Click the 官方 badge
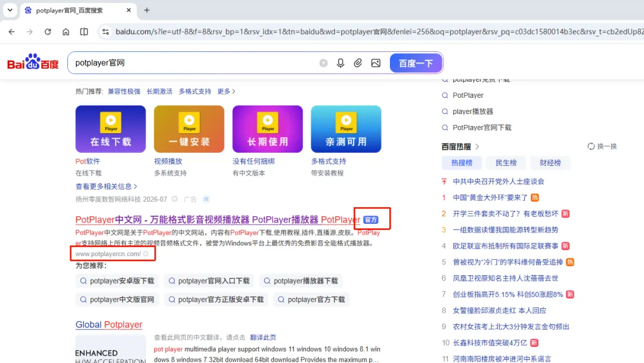The image size is (644, 363). (x=371, y=220)
